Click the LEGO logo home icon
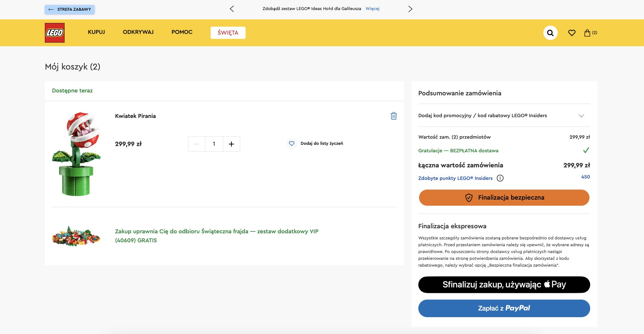644x334 pixels. (55, 33)
